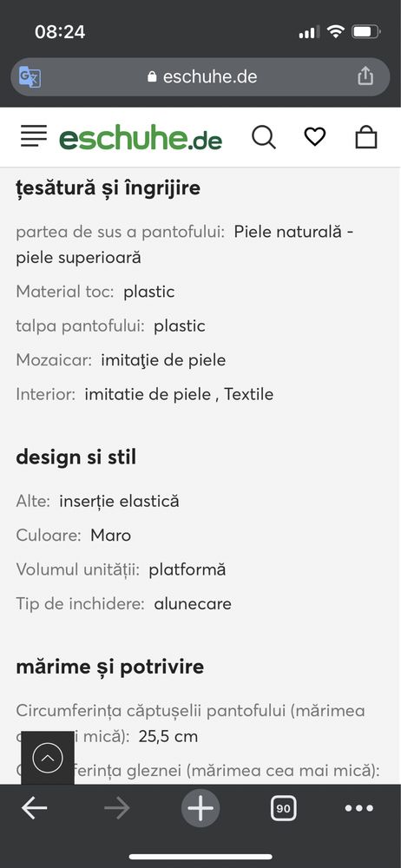Tap the Google Translate icon in address bar
The width and height of the screenshot is (401, 868).
(30, 77)
